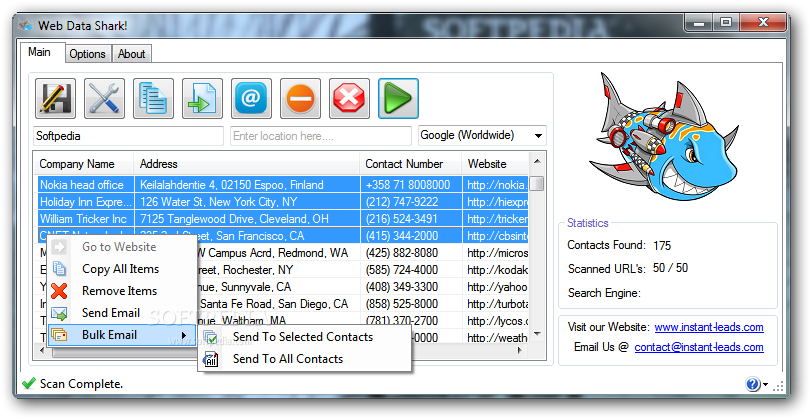The image size is (811, 419).
Task: Click phone number (858) 525-8000
Action: (401, 304)
